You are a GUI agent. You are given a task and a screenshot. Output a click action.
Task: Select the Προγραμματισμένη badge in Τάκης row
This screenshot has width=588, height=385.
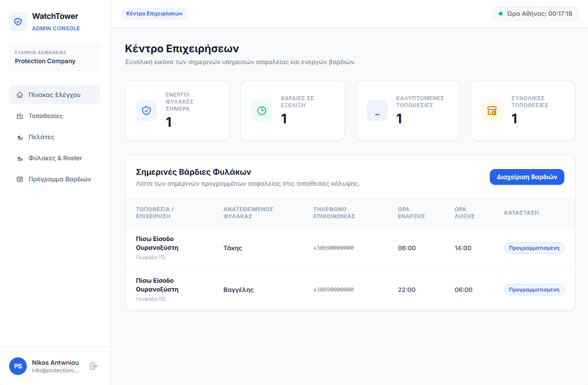534,248
